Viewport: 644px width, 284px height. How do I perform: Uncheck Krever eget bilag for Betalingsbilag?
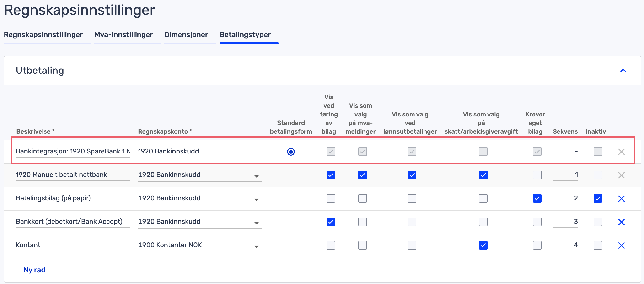(537, 199)
